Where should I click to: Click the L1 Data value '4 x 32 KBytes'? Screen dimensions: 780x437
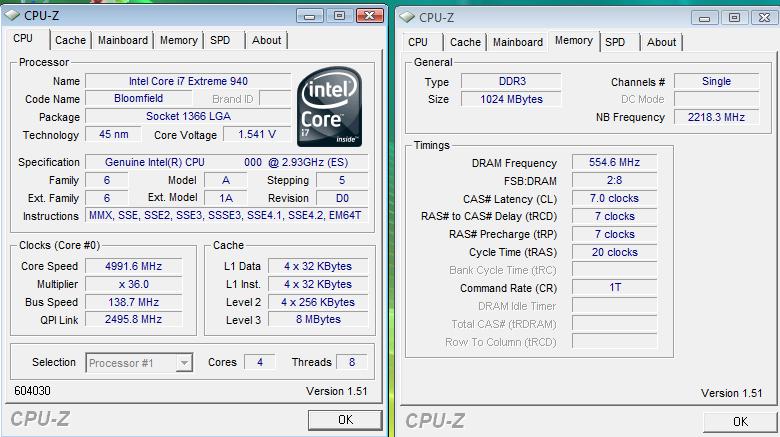pos(318,266)
